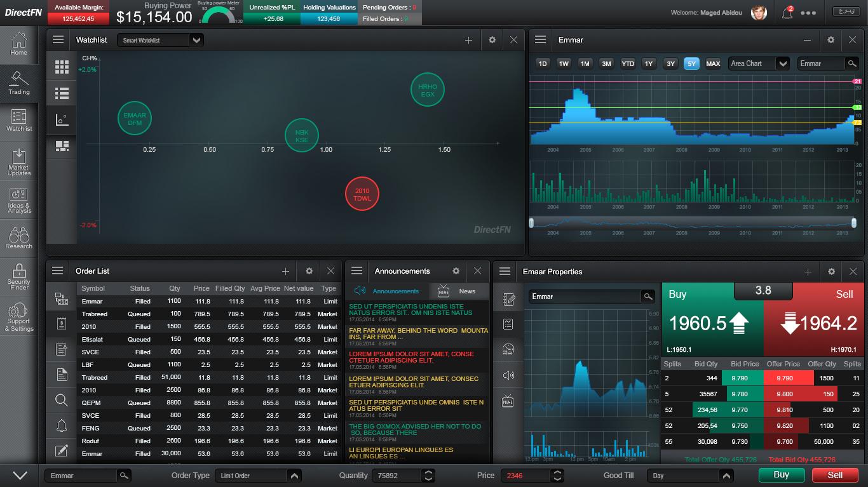The height and width of the screenshot is (487, 868).
Task: Open the Trading section in sidebar
Action: tap(18, 83)
